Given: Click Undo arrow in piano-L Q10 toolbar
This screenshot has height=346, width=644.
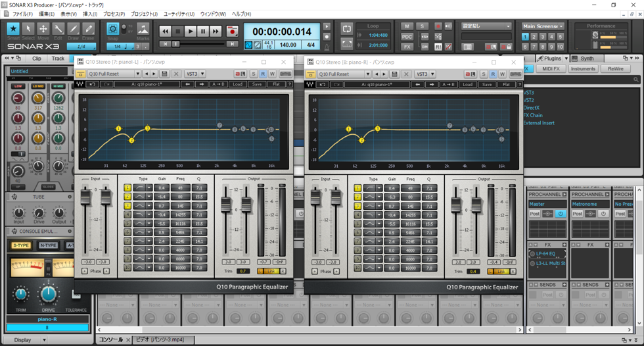Looking at the screenshot, I should 93,84.
